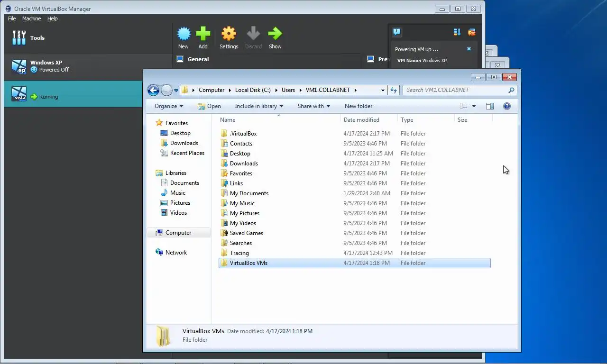
Task: Select Computer in the navigation pane
Action: [x=178, y=233]
